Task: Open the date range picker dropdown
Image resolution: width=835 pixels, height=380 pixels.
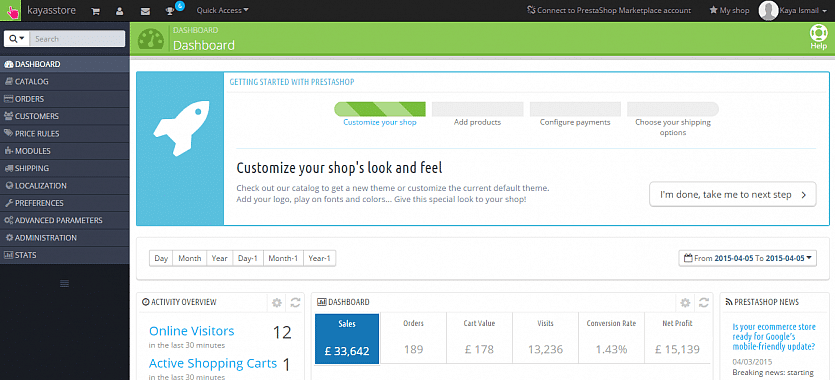Action: tap(748, 258)
